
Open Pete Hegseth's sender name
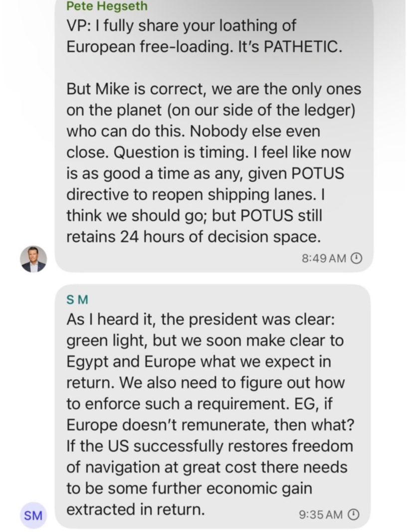[x=107, y=6]
